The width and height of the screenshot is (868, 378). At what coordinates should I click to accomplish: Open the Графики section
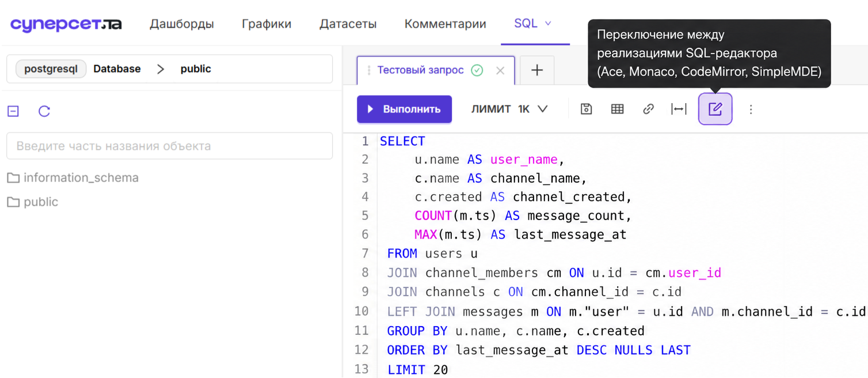267,24
